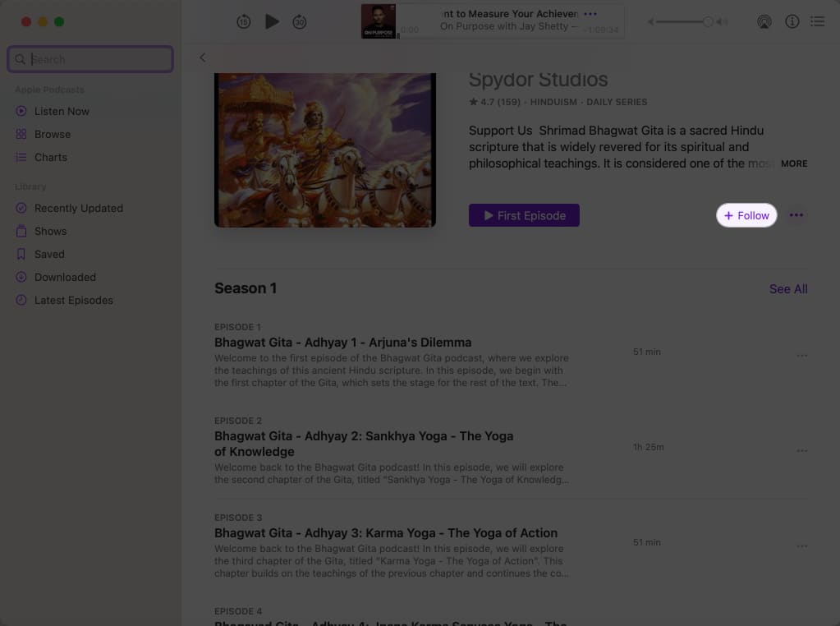Click the DAILY SERIES label
The width and height of the screenshot is (840, 626).
pyautogui.click(x=617, y=102)
